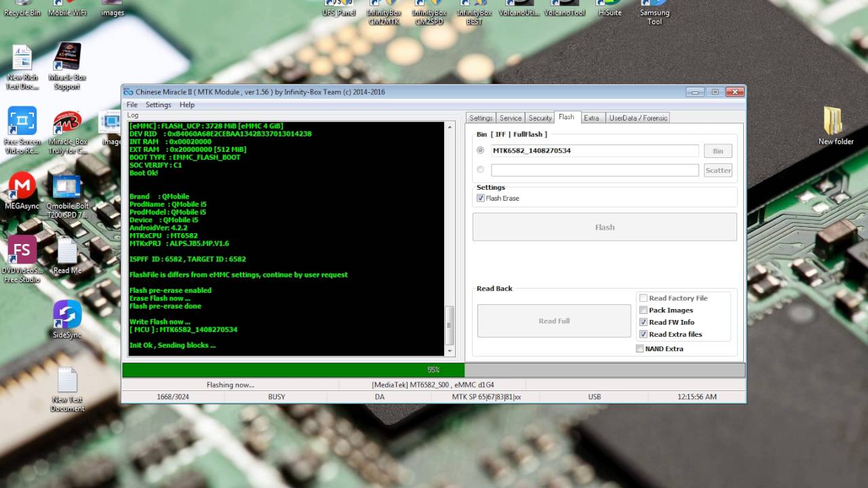Image resolution: width=868 pixels, height=488 pixels.
Task: Click the large Flash button
Action: click(604, 227)
